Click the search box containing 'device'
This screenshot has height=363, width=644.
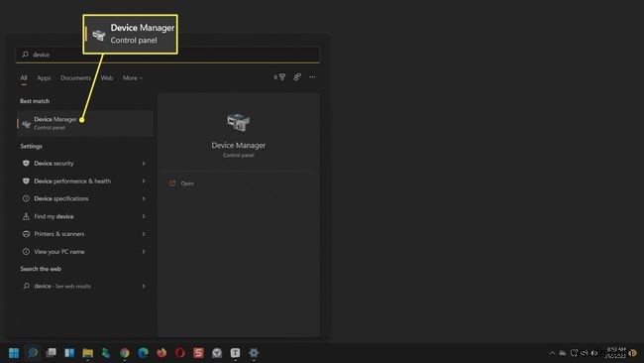[167, 55]
